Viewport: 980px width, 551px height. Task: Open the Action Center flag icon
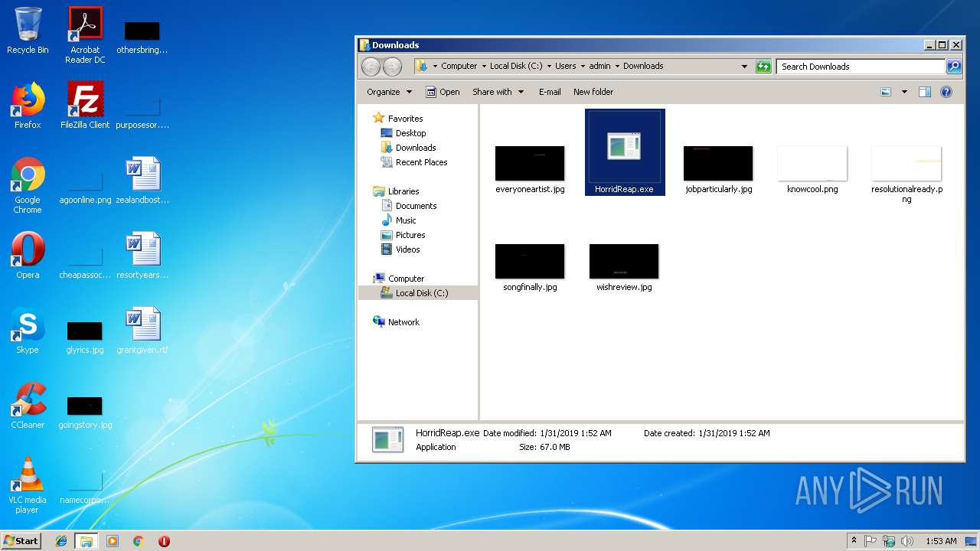pyautogui.click(x=871, y=541)
